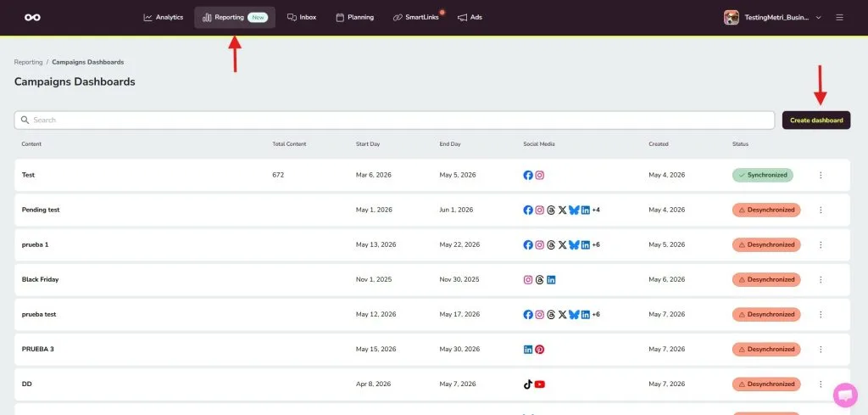The image size is (868, 415).
Task: Open the Test dashboard row
Action: pyautogui.click(x=431, y=175)
